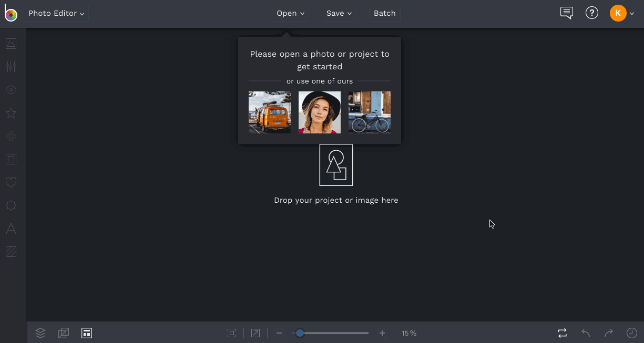
Task: Click the BeFunky logo icon
Action: tap(11, 13)
